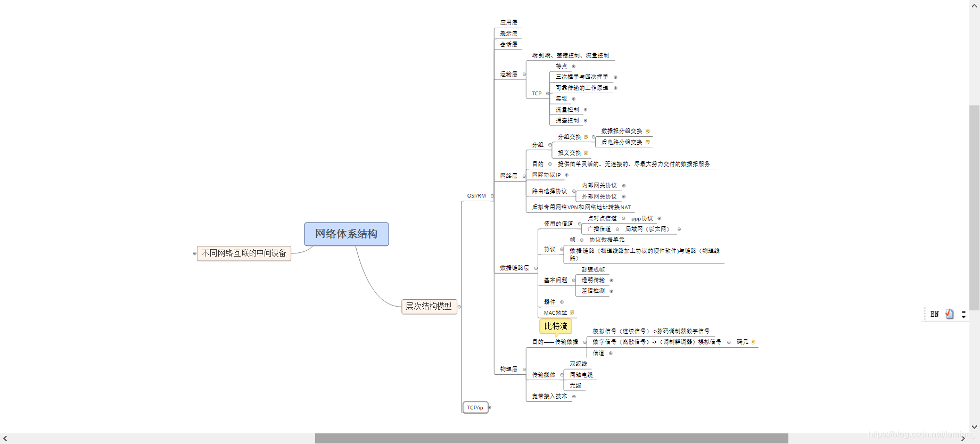Collapse the TCP subtopics
Viewport: 980px width, 444px height.
tap(548, 93)
